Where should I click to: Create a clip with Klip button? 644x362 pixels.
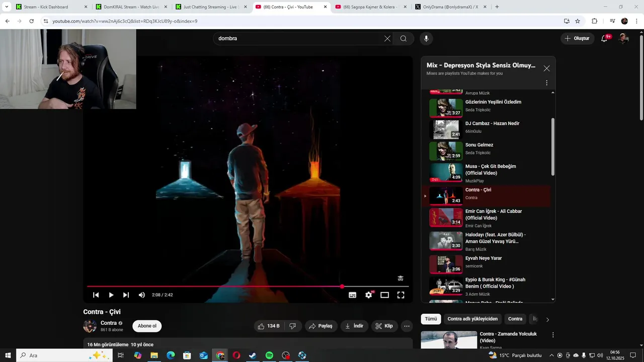pos(384,326)
